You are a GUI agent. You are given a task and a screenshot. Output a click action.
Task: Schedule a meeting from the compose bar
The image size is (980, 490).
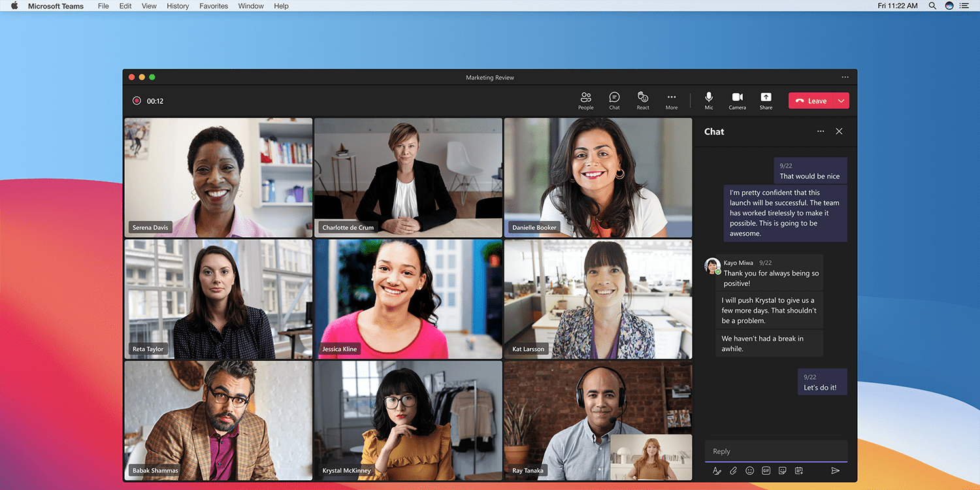pos(798,470)
